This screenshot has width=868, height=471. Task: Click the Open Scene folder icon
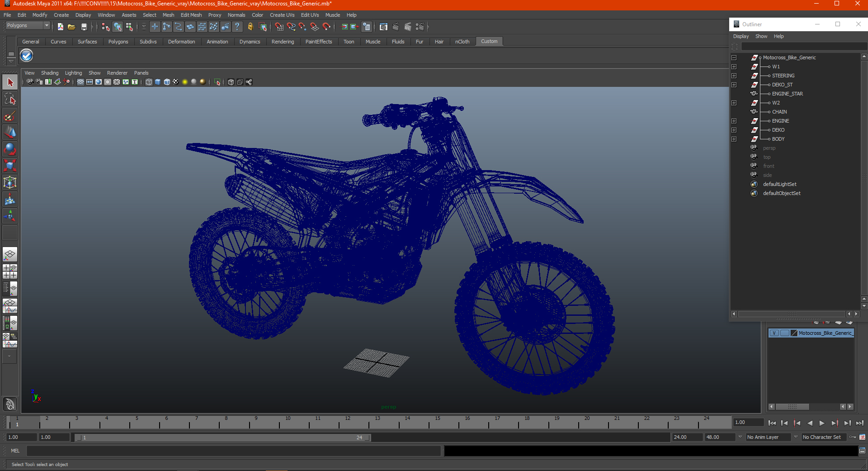click(x=71, y=27)
